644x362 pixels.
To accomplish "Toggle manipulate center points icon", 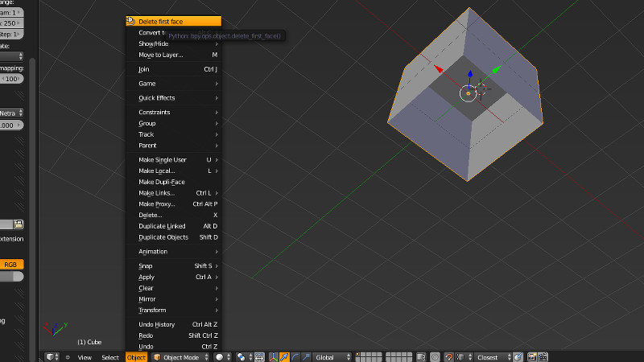I will click(x=259, y=357).
